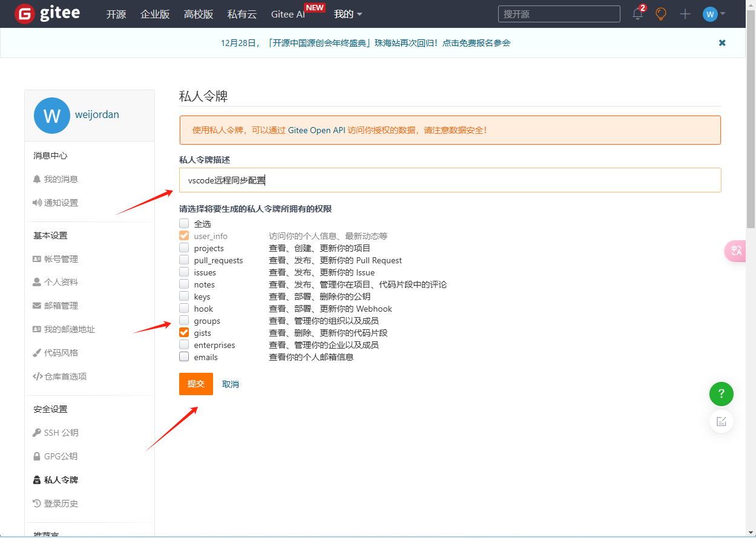Image resolution: width=756 pixels, height=538 pixels.
Task: Enable the enterprises permission checkbox
Action: click(184, 344)
